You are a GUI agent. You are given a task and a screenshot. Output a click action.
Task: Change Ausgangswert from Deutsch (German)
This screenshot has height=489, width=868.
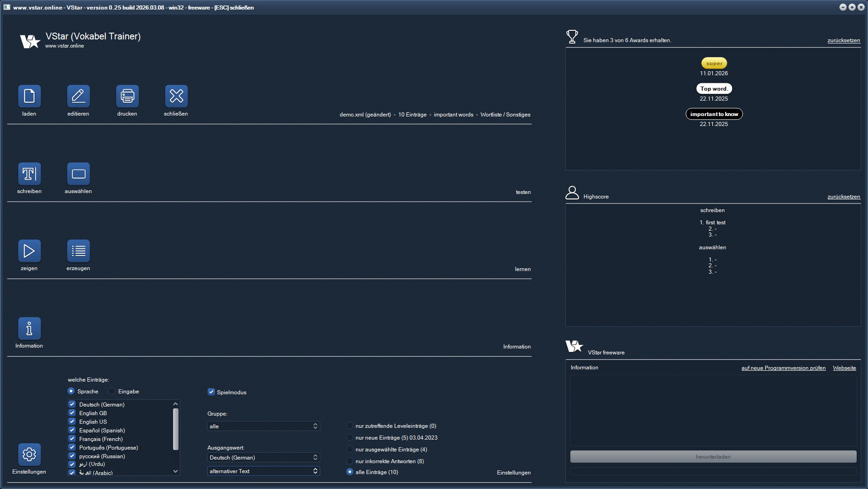[263, 457]
